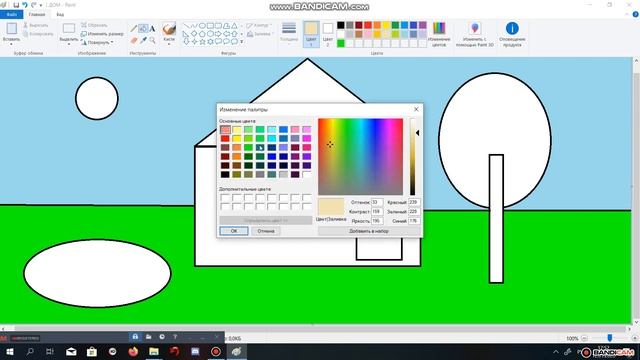This screenshot has width=640, height=360.
Task: Click the luminance slider arrow in dialog
Action: (x=417, y=133)
